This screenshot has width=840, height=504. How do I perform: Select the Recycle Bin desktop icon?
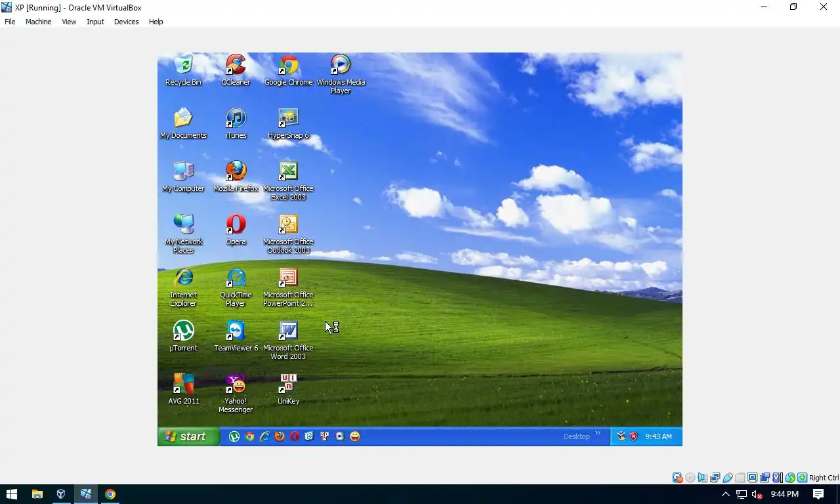tap(183, 70)
